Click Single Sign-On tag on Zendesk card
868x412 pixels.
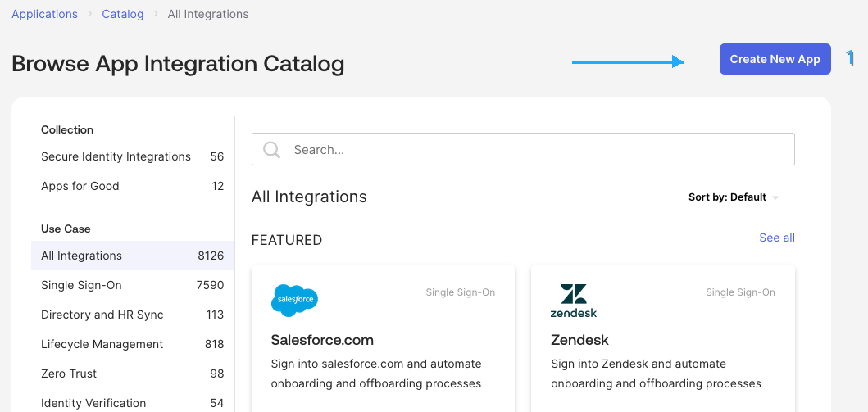[741, 292]
